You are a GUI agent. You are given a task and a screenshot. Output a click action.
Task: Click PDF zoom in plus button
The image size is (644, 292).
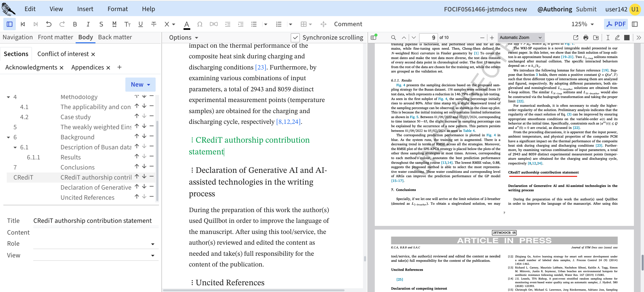coord(492,38)
